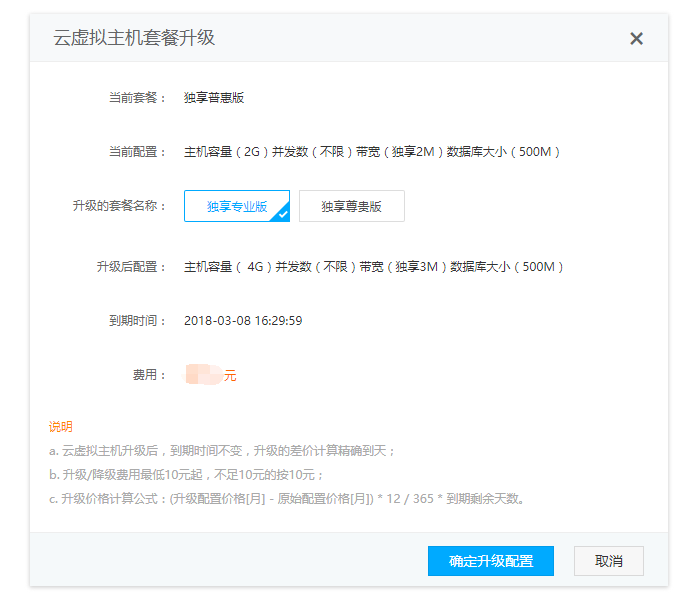Click note b about the 10元 minimum fee

187,475
